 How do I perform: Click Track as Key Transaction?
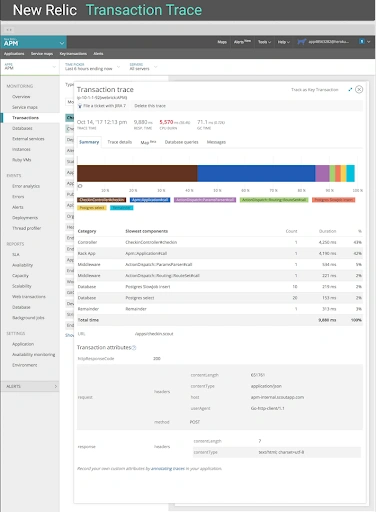tap(314, 90)
